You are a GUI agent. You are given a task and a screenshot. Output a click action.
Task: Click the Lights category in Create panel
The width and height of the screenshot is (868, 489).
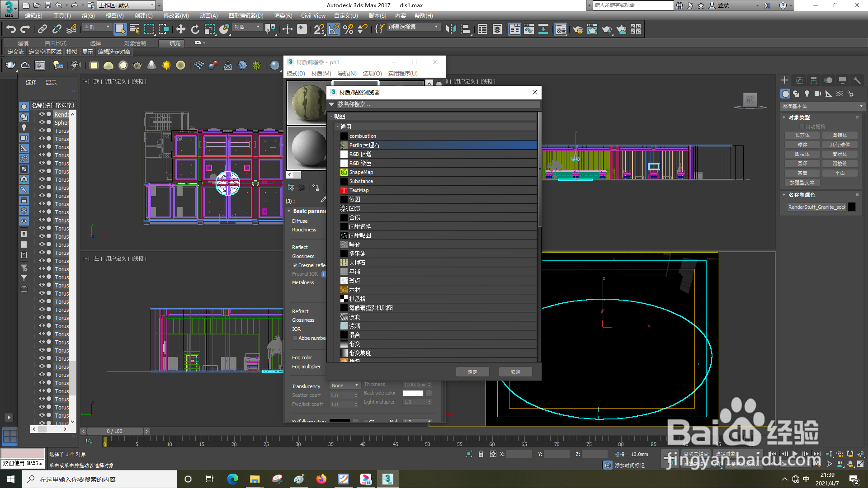(807, 94)
